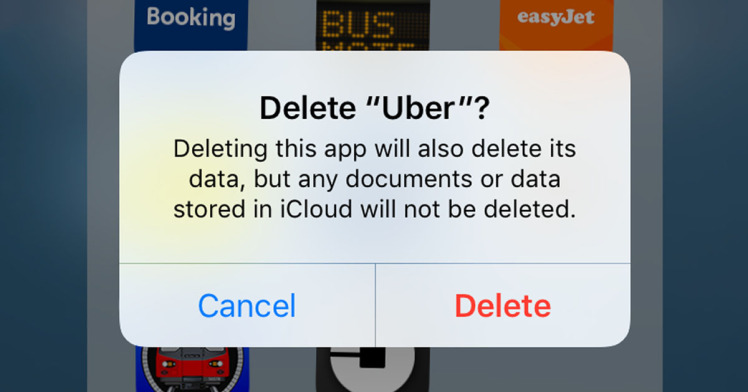Confirm with the red Delete button
This screenshot has height=392, width=748.
pos(503,305)
